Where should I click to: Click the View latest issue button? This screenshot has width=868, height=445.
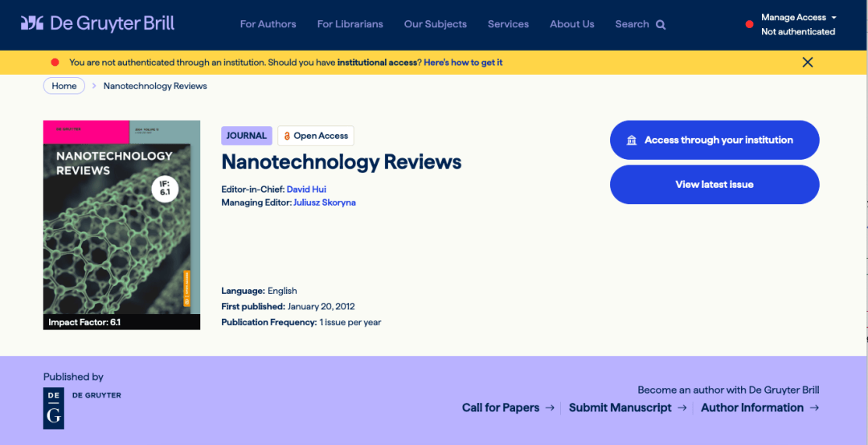[714, 184]
